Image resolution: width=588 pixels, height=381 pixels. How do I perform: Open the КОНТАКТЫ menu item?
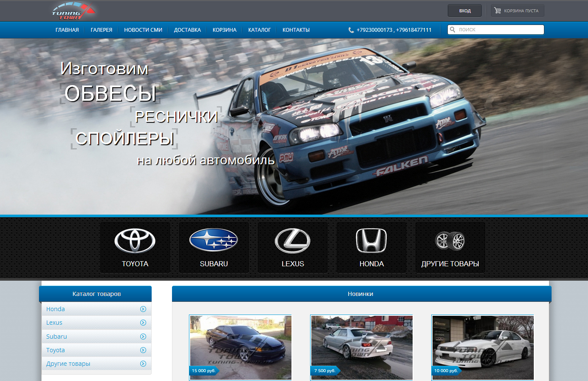pos(296,30)
